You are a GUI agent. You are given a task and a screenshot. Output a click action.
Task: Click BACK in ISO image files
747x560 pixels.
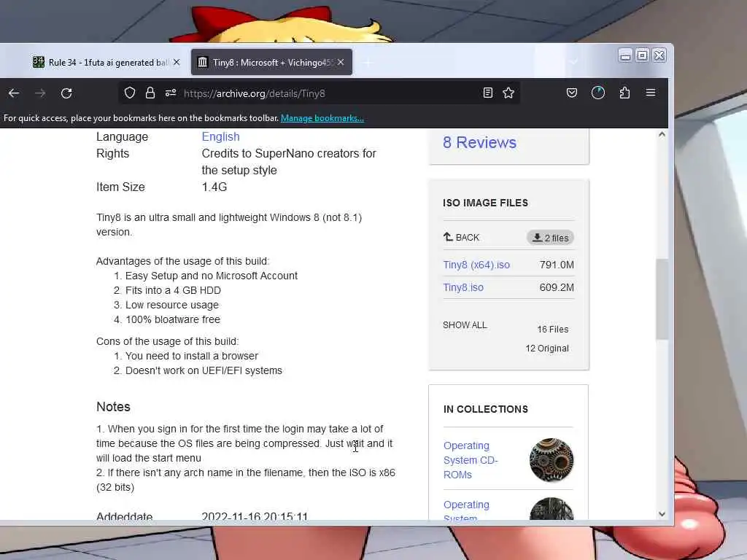tap(461, 237)
